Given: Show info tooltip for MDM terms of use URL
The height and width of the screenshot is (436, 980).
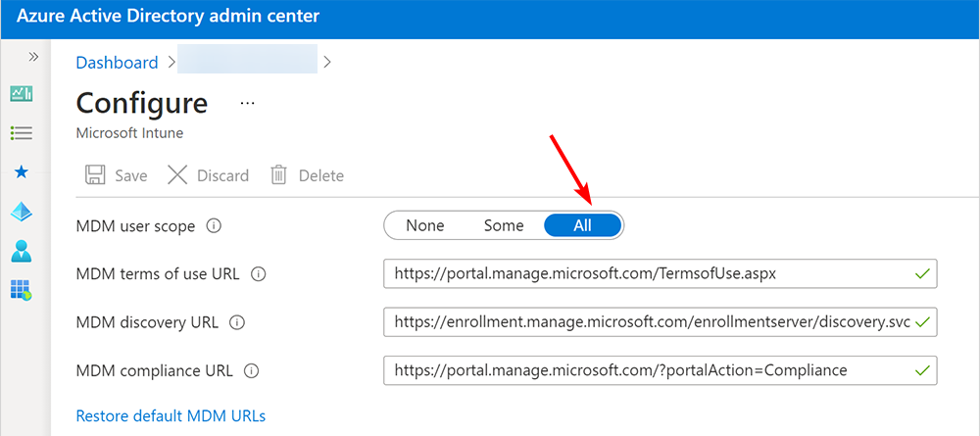Looking at the screenshot, I should tap(258, 274).
